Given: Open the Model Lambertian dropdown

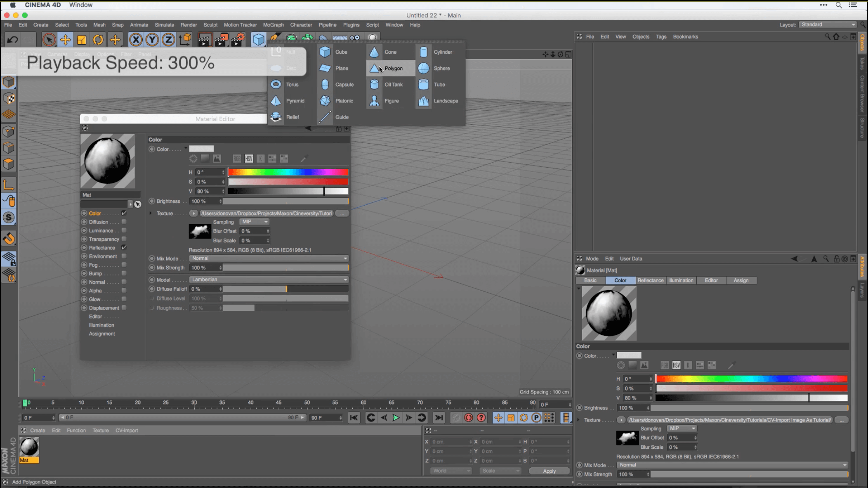Looking at the screenshot, I should [269, 280].
